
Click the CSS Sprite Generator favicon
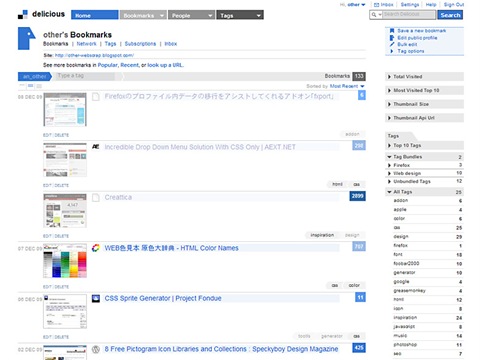[96, 298]
